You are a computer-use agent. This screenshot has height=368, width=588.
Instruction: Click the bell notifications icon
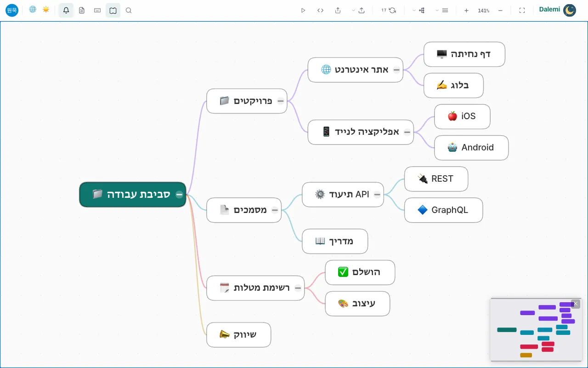click(66, 10)
